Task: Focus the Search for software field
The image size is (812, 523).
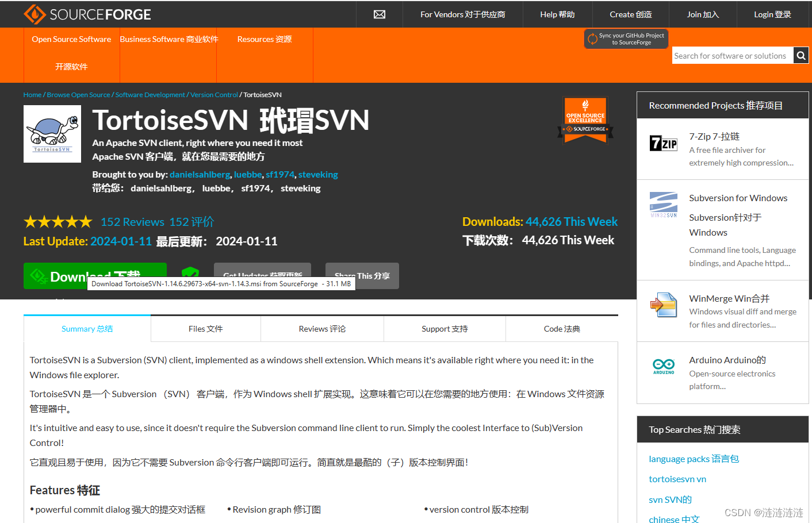Action: tap(733, 55)
